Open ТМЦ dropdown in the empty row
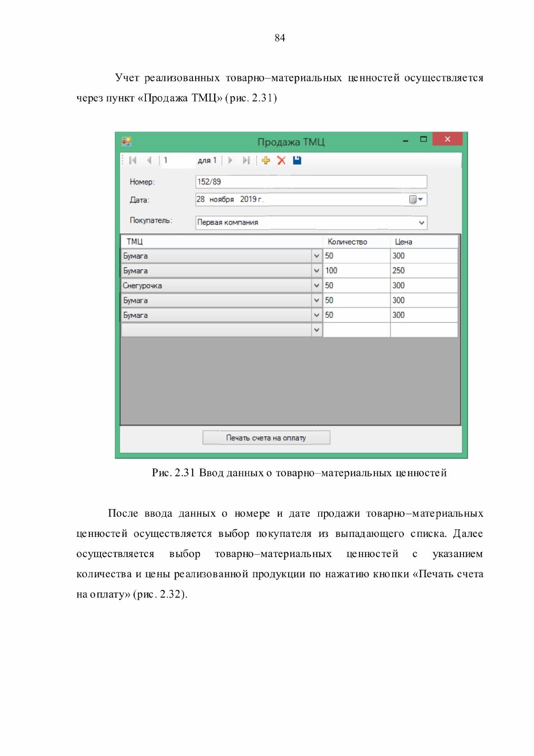 [316, 330]
